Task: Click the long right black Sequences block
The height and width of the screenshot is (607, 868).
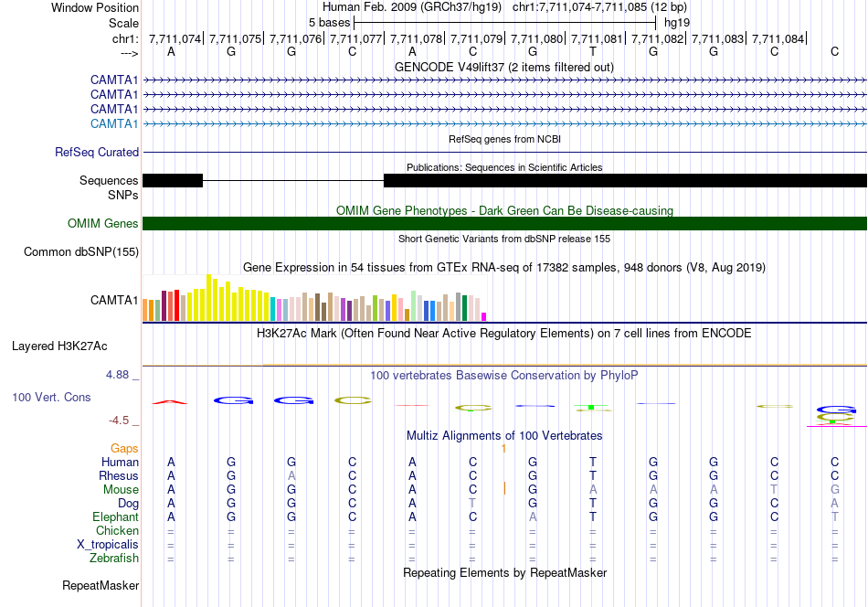Action: [625, 180]
